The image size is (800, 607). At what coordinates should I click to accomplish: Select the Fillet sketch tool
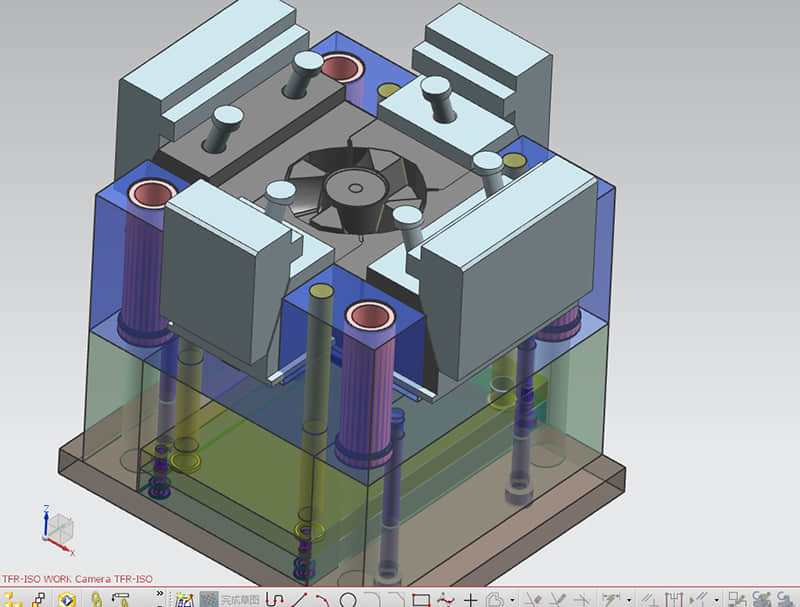tap(371, 599)
